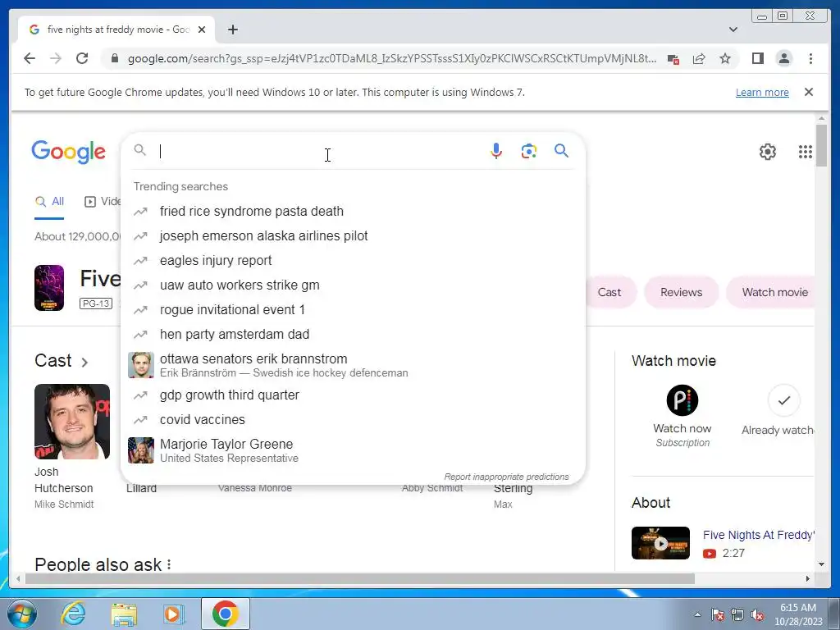Select suggestion covid vaccines
840x630 pixels.
click(x=354, y=419)
